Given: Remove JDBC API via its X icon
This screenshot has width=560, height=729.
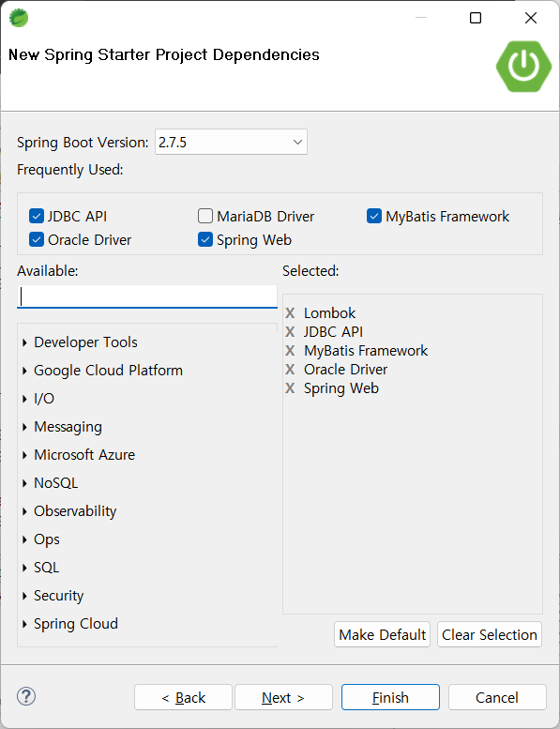Looking at the screenshot, I should pos(290,331).
